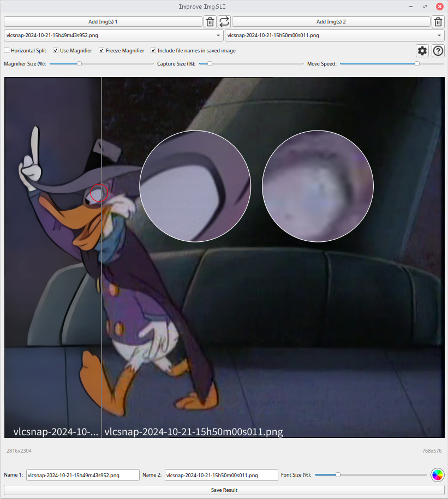Delete images from list 1 trash icon
Image resolution: width=448 pixels, height=499 pixels.
210,22
